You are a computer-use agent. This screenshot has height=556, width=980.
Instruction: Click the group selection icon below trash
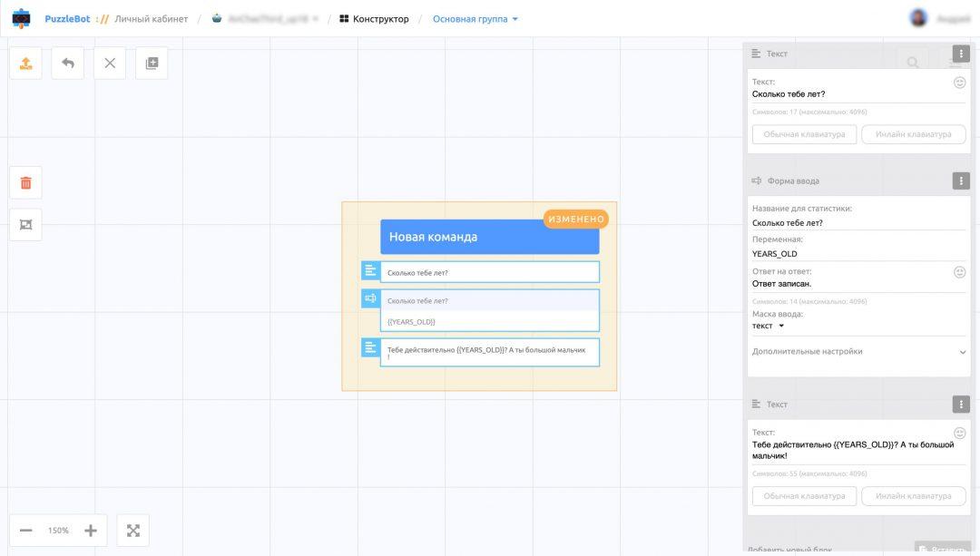(x=25, y=225)
